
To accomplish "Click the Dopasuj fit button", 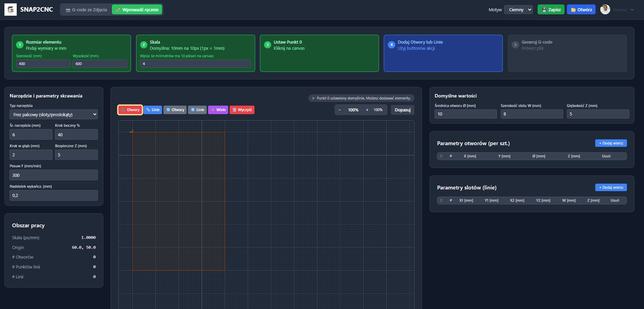I will (x=402, y=110).
